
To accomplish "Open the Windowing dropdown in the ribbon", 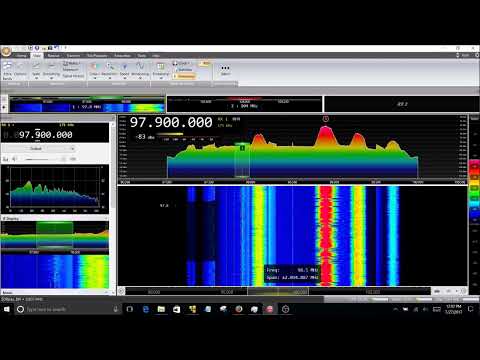I will click(140, 70).
